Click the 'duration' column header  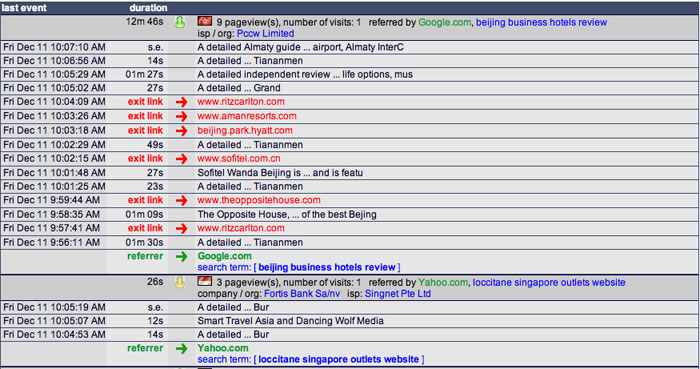click(x=148, y=8)
